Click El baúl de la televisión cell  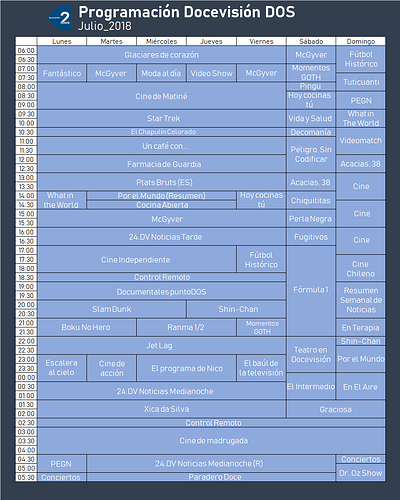click(261, 368)
